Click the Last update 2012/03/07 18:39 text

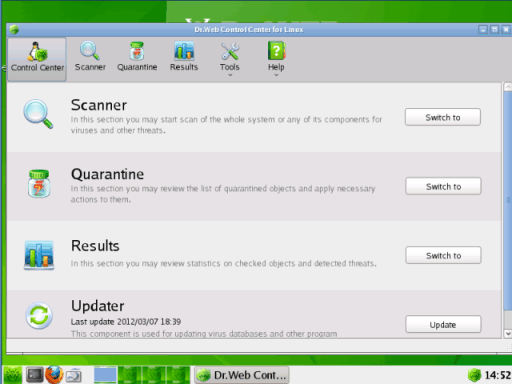tap(126, 322)
